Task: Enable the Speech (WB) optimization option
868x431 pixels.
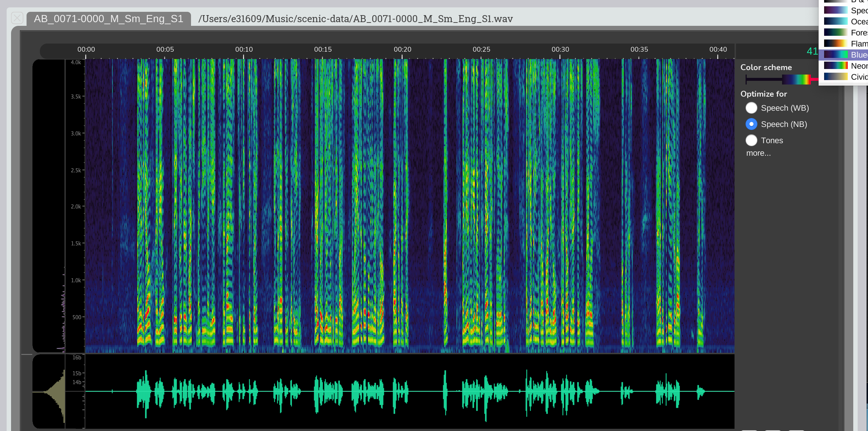Action: (x=751, y=108)
